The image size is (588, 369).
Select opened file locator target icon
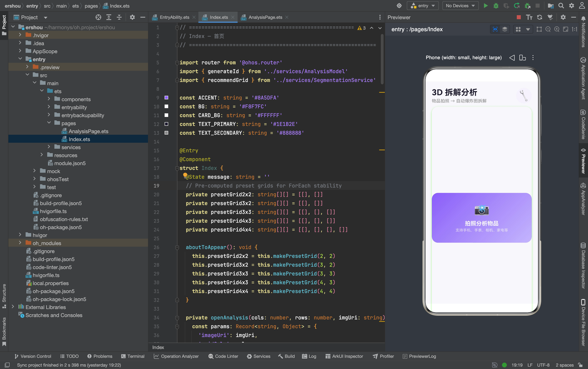point(98,17)
